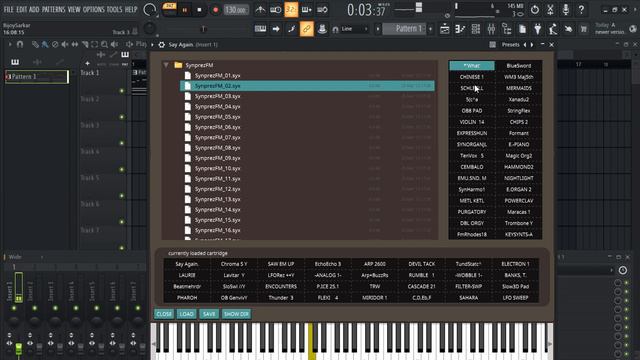640x360 pixels.
Task: Toggle the countdown before recording
Action: click(291, 10)
